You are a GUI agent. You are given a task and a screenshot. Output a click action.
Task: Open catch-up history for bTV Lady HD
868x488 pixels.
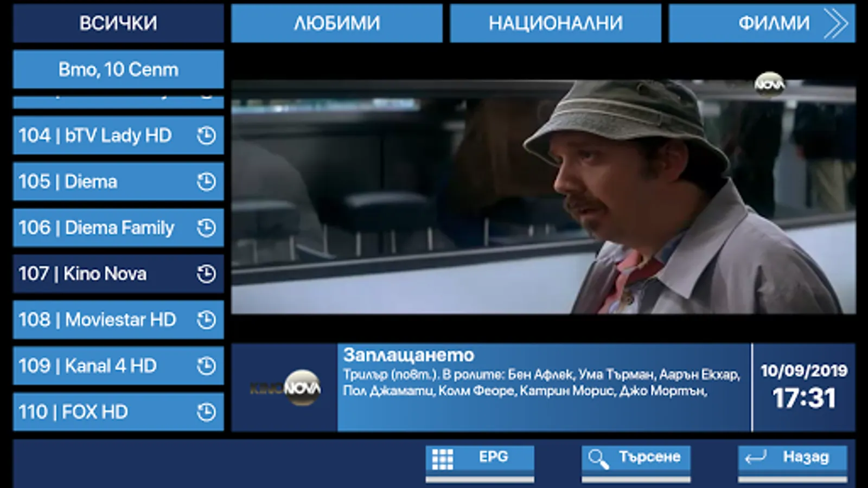point(206,136)
